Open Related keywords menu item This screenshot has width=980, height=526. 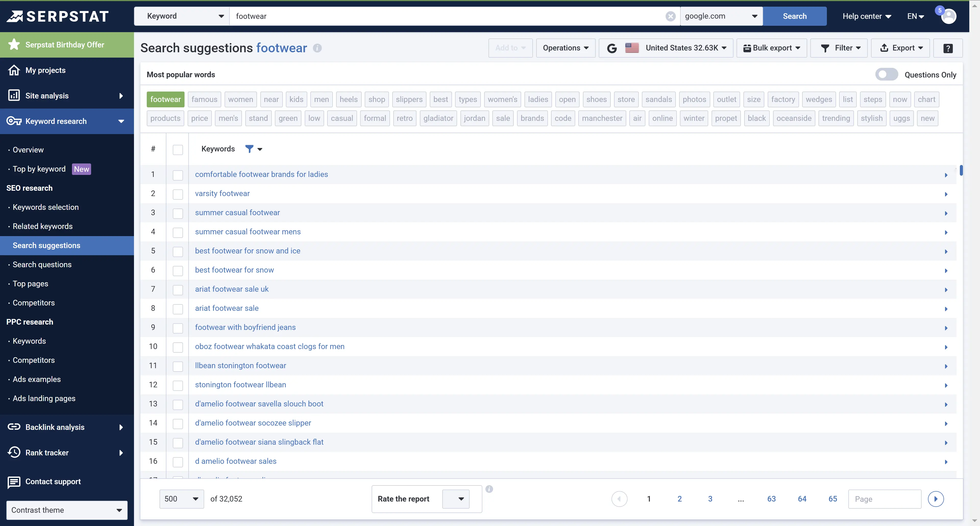[42, 226]
